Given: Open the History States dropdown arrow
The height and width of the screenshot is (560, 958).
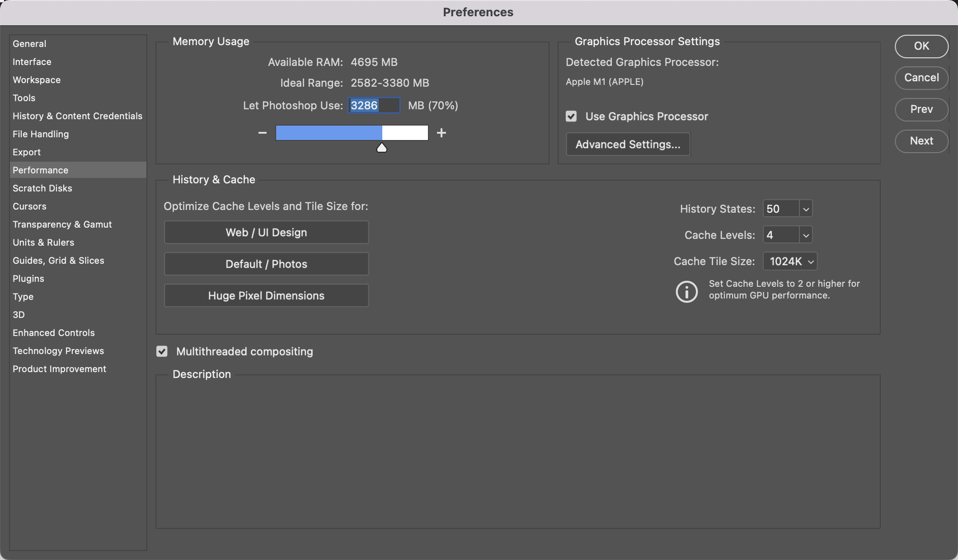Looking at the screenshot, I should click(x=806, y=209).
